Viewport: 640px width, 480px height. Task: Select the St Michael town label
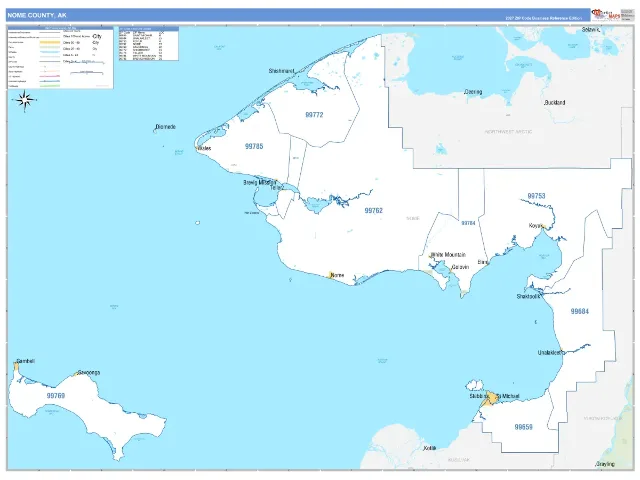tap(509, 396)
